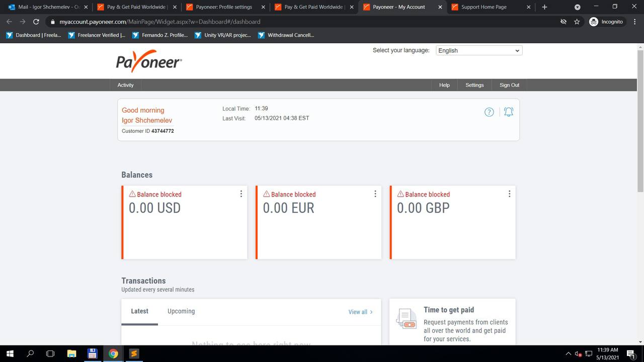Open the Dashboard | Freela... bookmark
This screenshot has height=362, width=644.
tap(33, 35)
